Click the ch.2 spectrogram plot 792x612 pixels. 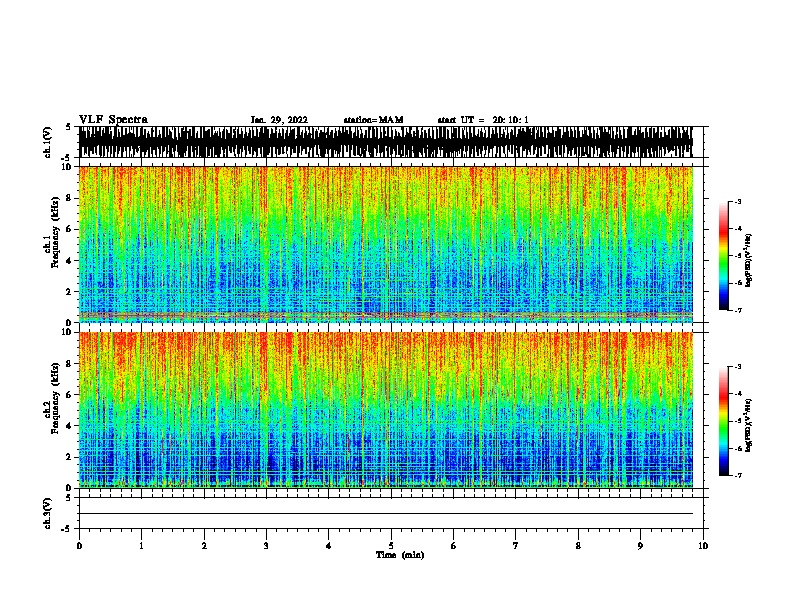386,410
